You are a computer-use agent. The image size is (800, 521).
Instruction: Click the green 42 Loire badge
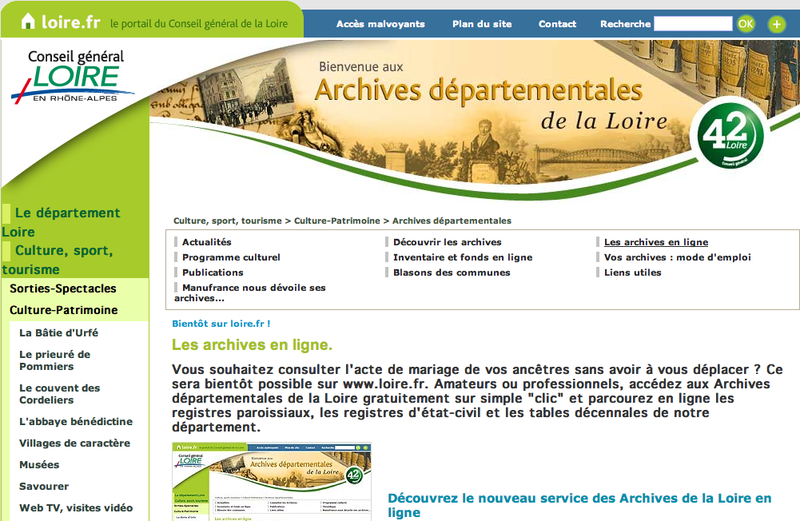pyautogui.click(x=730, y=135)
